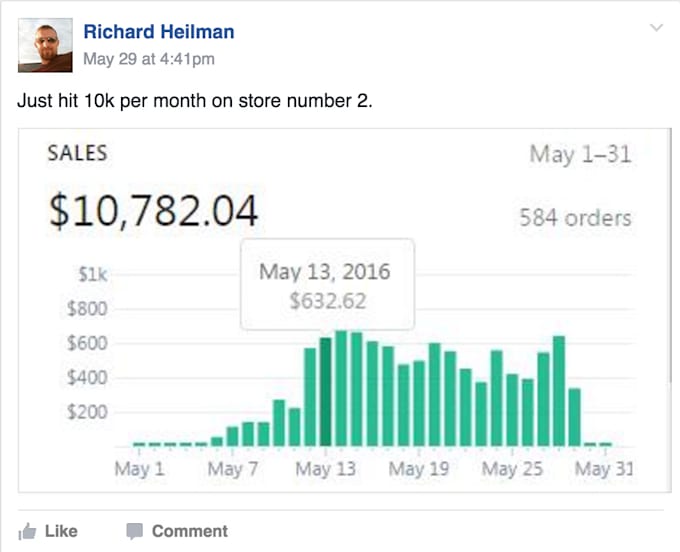Click the May 1 axis label
This screenshot has width=680, height=552.
[x=139, y=469]
